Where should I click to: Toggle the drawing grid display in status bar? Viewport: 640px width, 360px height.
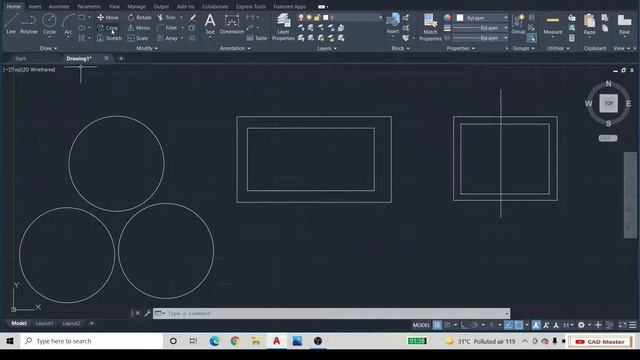point(437,325)
